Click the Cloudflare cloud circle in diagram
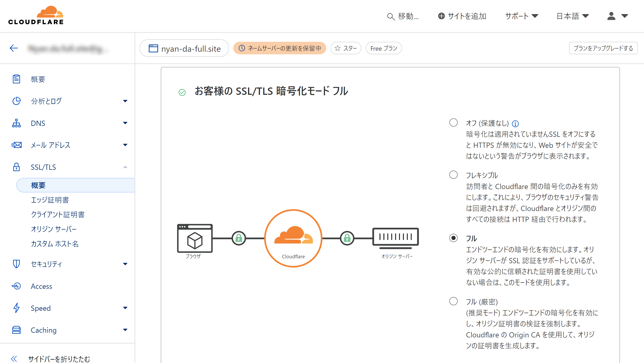This screenshot has height=363, width=644. coord(293,238)
